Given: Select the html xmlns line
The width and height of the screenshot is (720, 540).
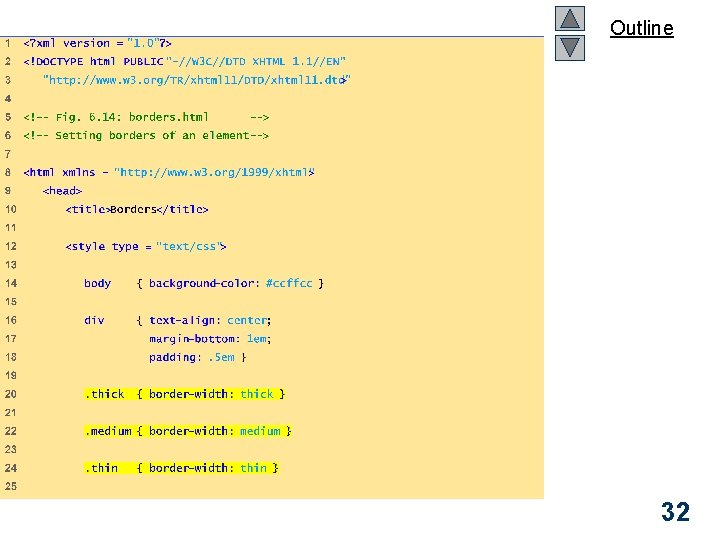Looking at the screenshot, I should click(x=169, y=173).
